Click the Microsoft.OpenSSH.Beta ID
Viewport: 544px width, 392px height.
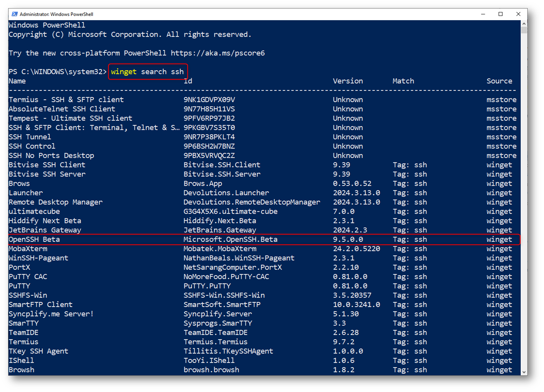point(230,239)
